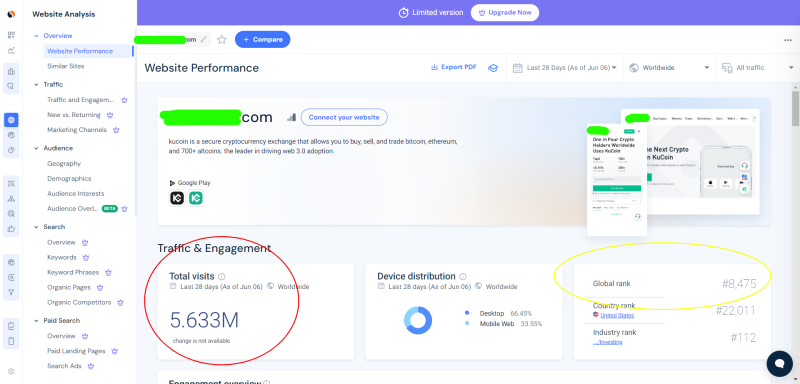Select Website Performance in the sidebar

(88, 51)
